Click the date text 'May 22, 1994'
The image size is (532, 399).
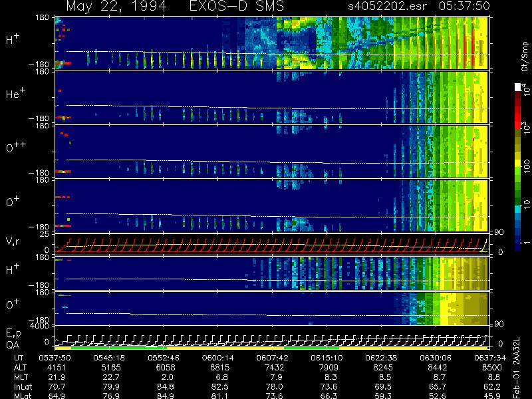(x=116, y=7)
